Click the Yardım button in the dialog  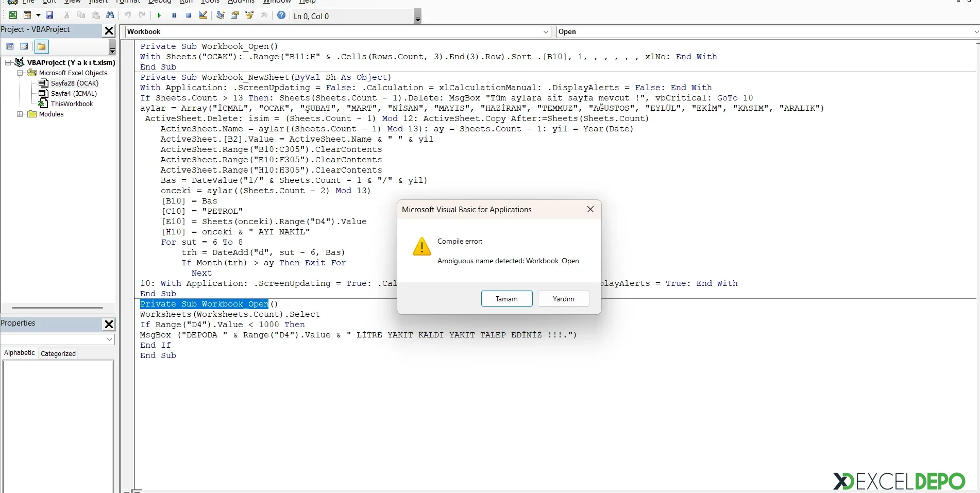pyautogui.click(x=563, y=299)
